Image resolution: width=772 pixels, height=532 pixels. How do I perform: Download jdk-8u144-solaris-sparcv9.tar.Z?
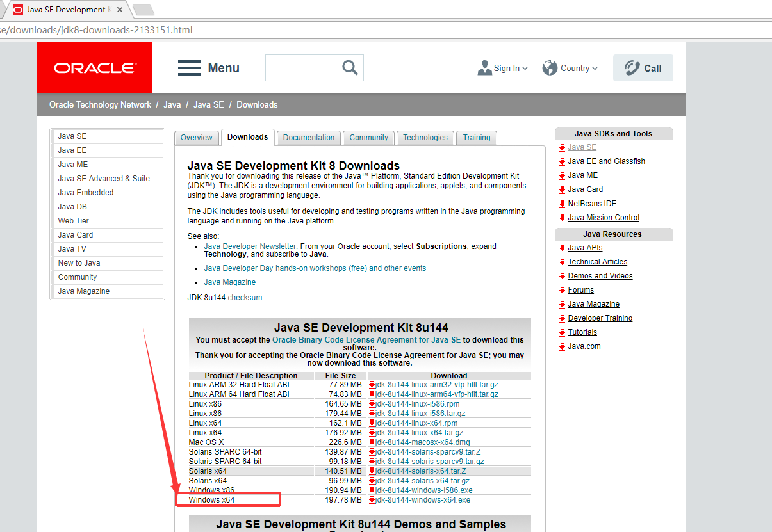[x=428, y=452]
